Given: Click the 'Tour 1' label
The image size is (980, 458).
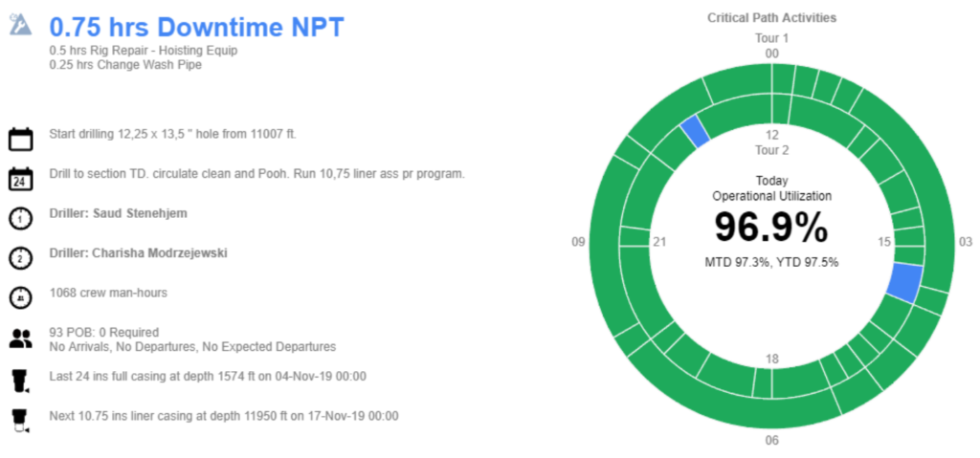Looking at the screenshot, I should coord(772,38).
